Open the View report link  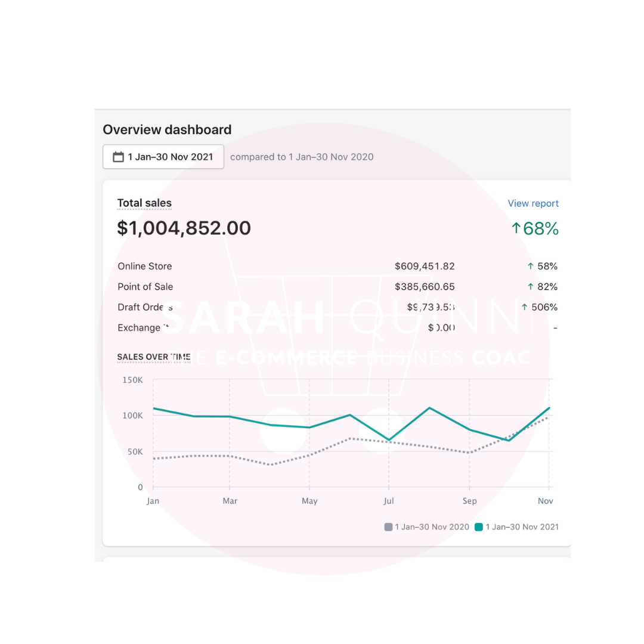[532, 203]
